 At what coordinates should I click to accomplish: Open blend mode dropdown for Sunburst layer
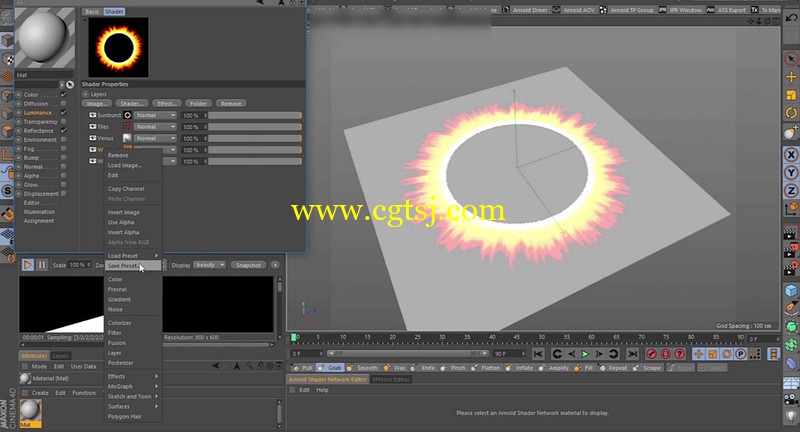(156, 115)
